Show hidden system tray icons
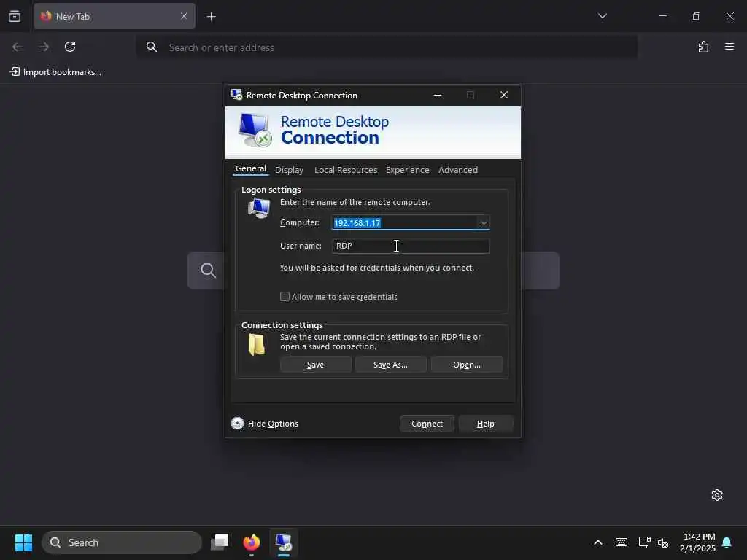 pyautogui.click(x=598, y=542)
